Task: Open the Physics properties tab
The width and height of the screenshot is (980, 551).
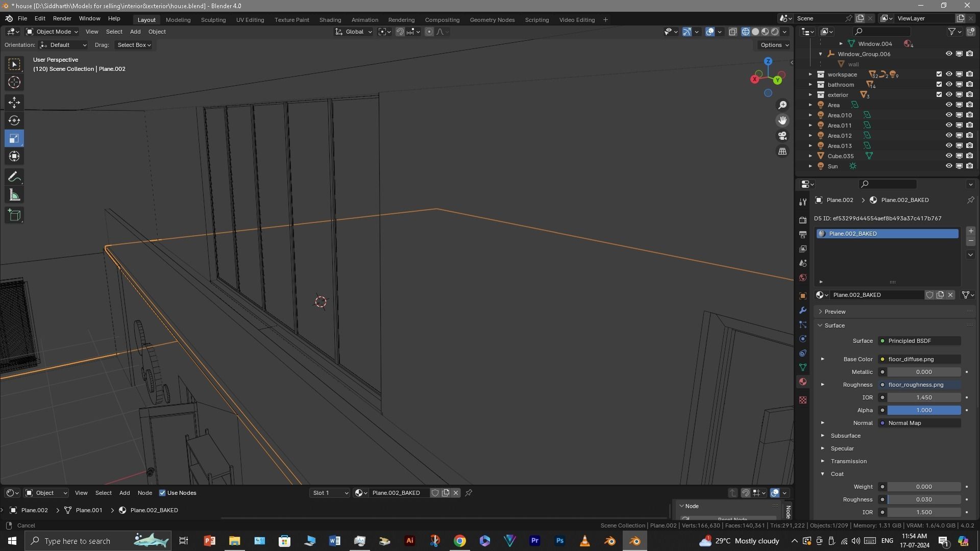Action: point(803,339)
